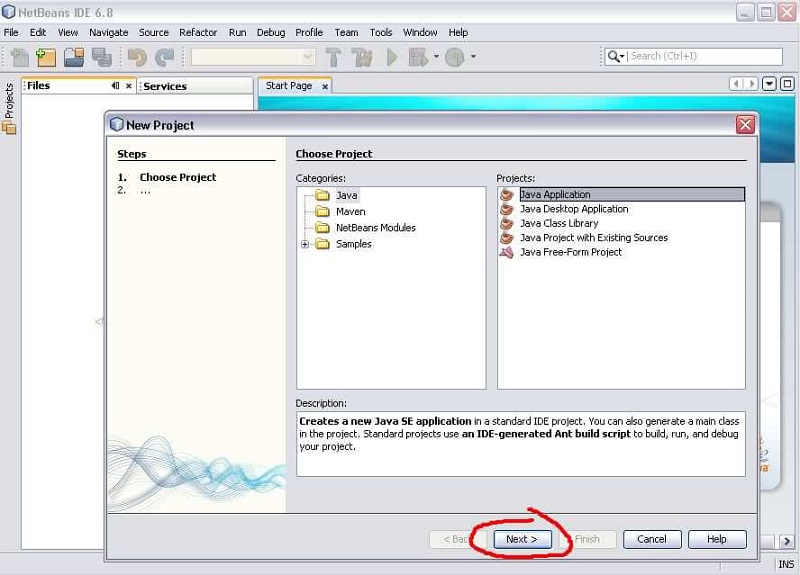Select the Maven category

(x=350, y=212)
